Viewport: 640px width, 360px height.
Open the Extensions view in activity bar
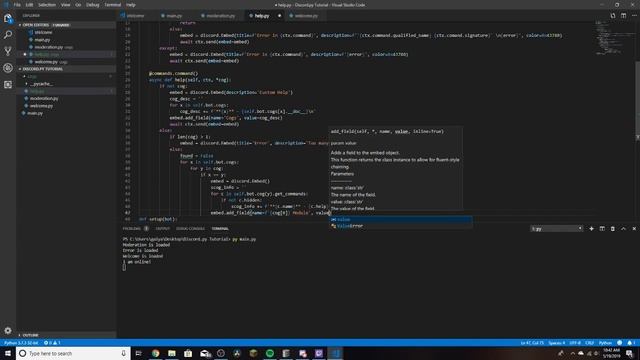tap(8, 84)
